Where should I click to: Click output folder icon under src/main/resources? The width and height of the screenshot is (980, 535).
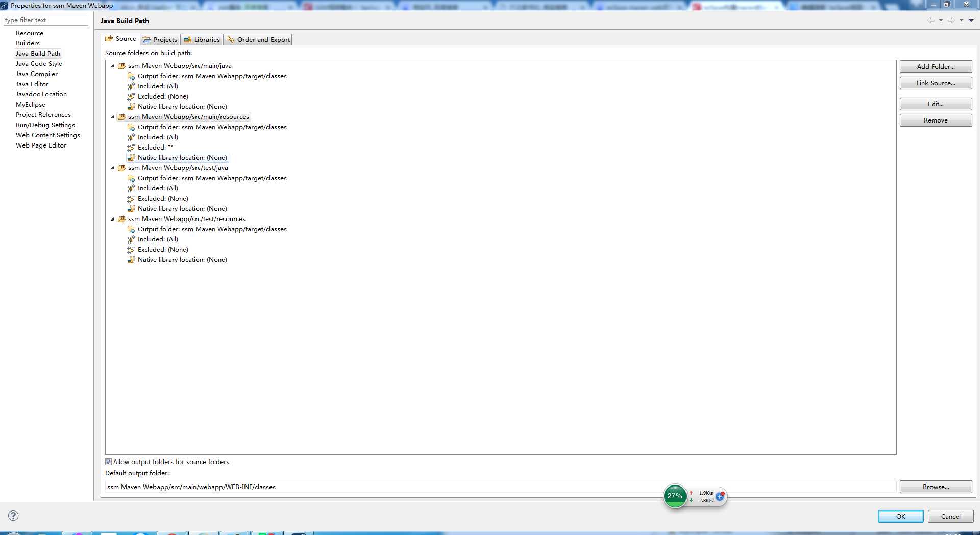[131, 127]
